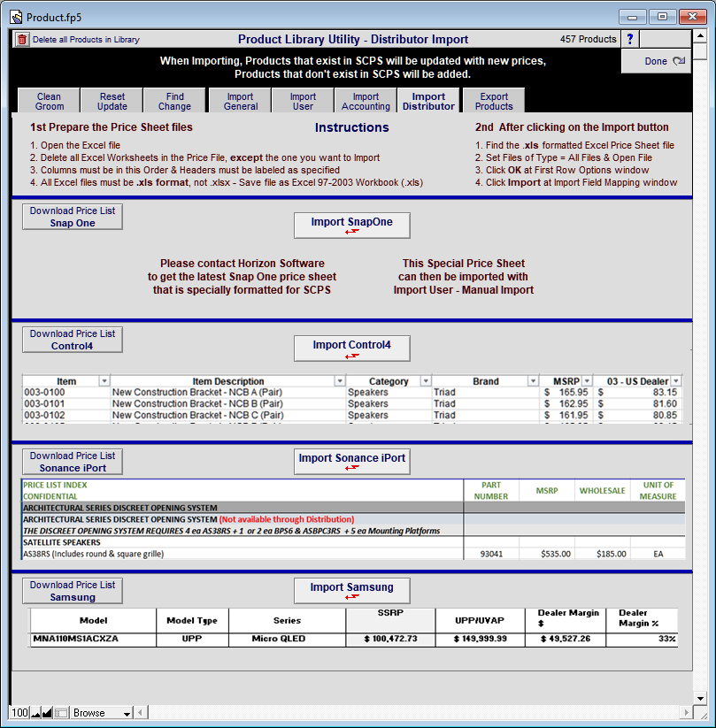This screenshot has width=716, height=728.
Task: Switch to the Import User tab
Action: [x=303, y=101]
